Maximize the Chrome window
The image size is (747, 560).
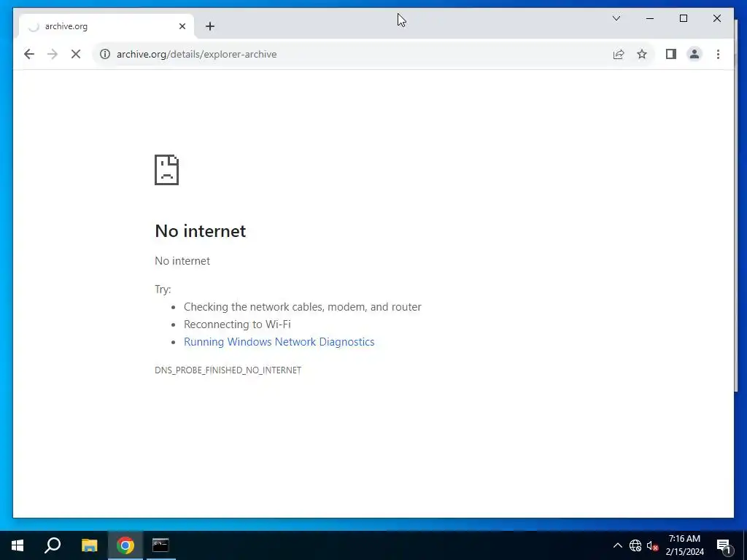683,18
